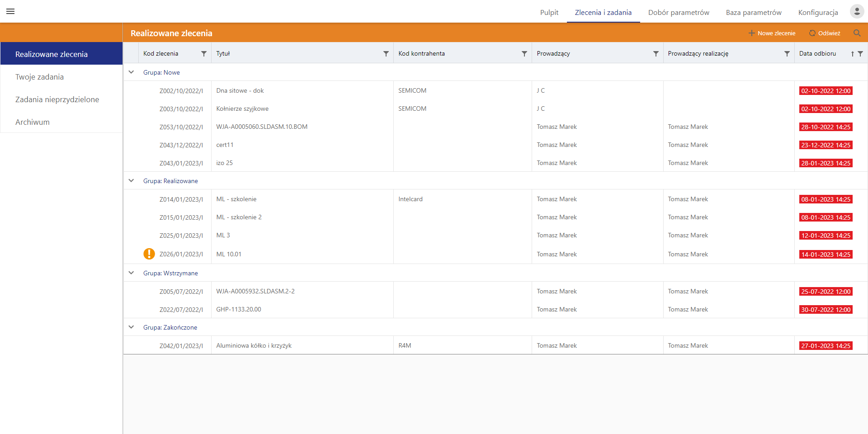Collapse the Grupa: Wstrzymane group

pyautogui.click(x=132, y=273)
